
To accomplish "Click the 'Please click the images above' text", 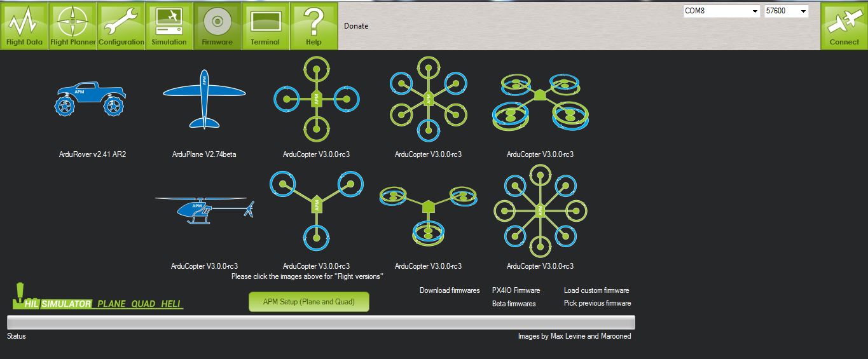I will (x=307, y=276).
